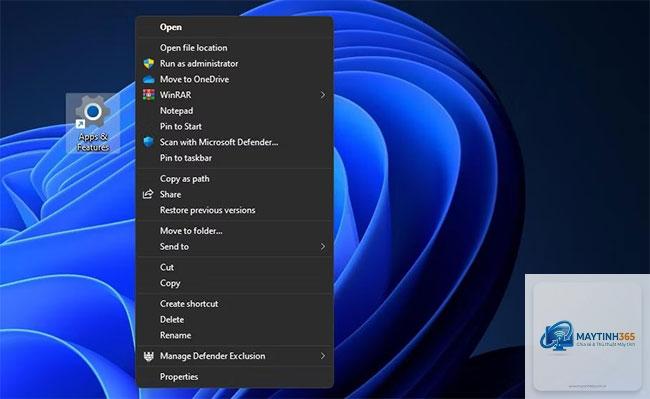
Task: Select Open file location
Action: pos(235,48)
